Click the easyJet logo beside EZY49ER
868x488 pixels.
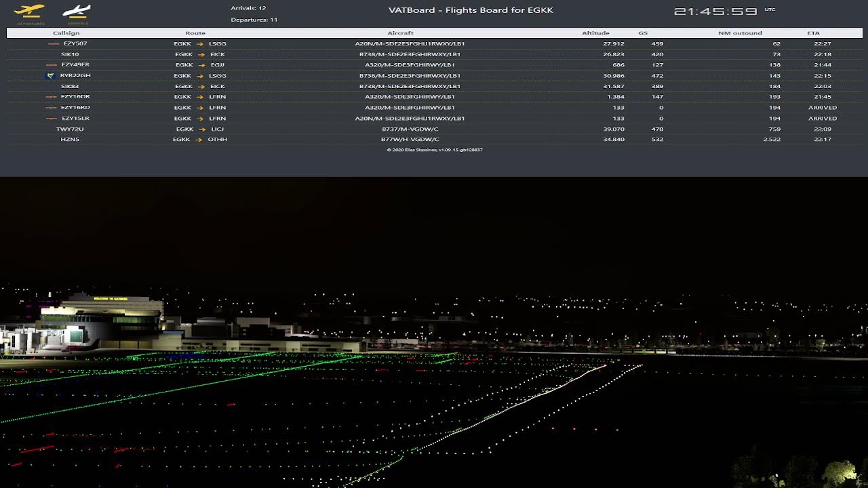pyautogui.click(x=51, y=65)
